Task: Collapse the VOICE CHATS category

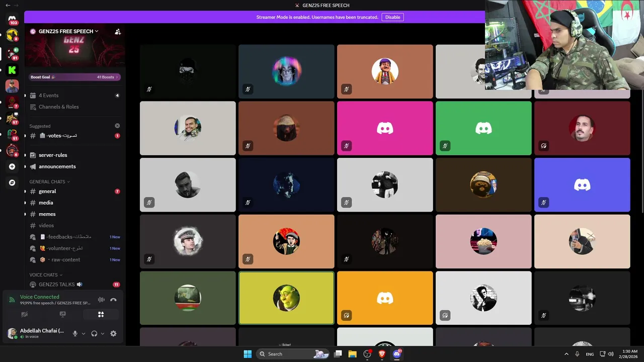Action: pos(46,275)
